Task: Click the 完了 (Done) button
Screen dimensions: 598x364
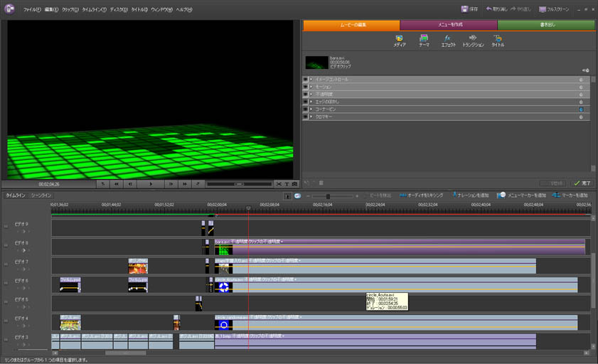Action: (583, 183)
